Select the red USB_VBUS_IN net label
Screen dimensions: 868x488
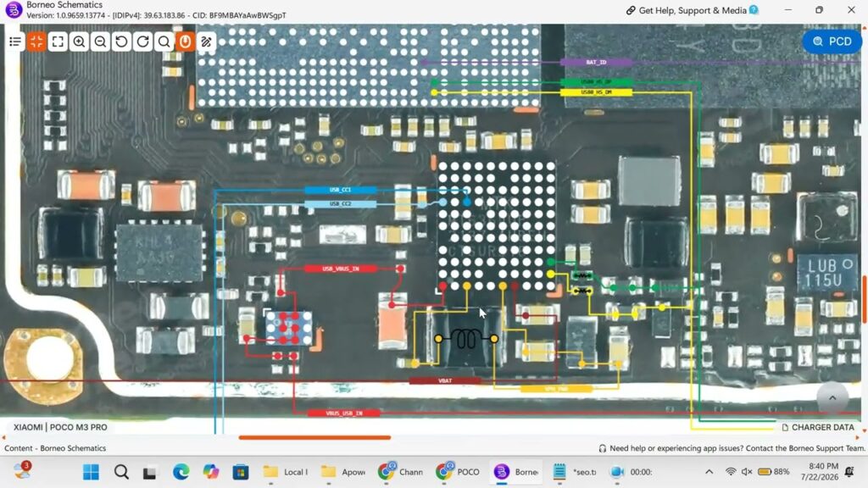(x=341, y=269)
